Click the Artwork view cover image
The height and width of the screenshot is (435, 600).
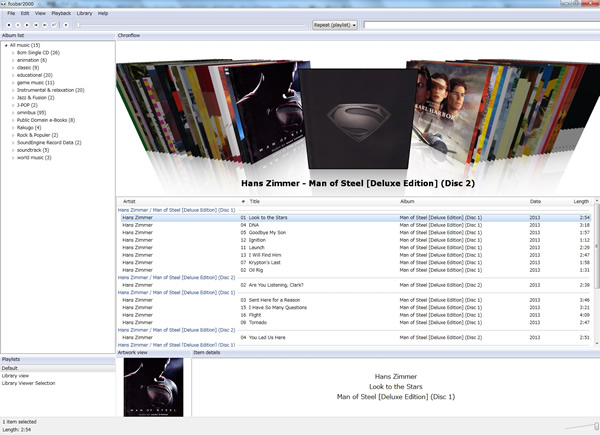pyautogui.click(x=153, y=387)
